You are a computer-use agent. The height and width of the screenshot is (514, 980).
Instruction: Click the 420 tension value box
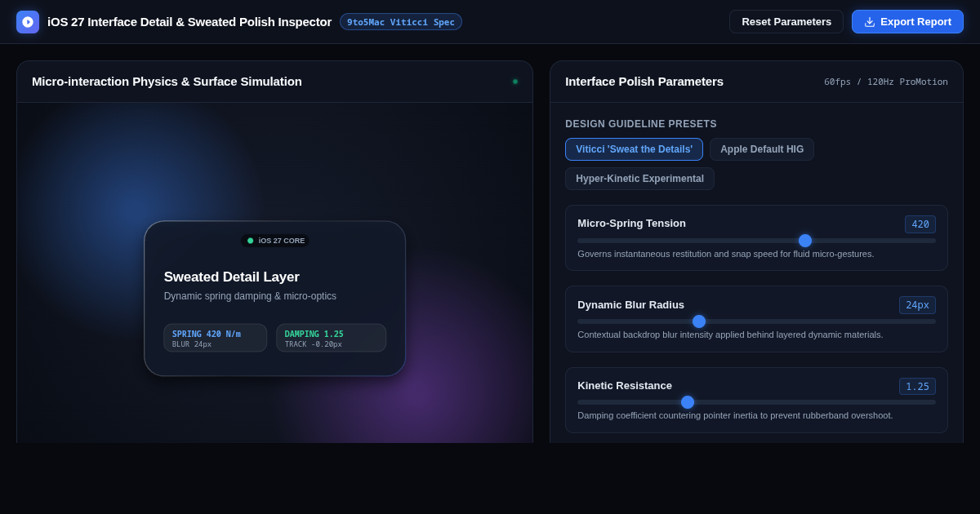920,224
